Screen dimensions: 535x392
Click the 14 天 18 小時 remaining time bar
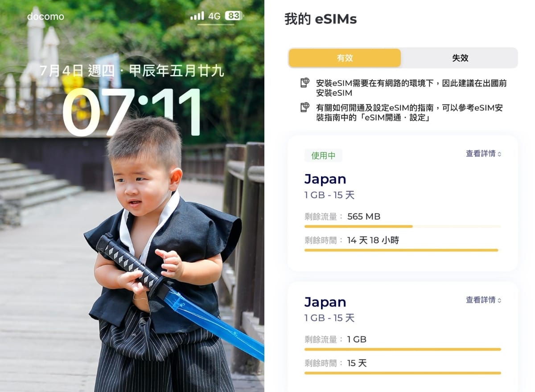403,250
